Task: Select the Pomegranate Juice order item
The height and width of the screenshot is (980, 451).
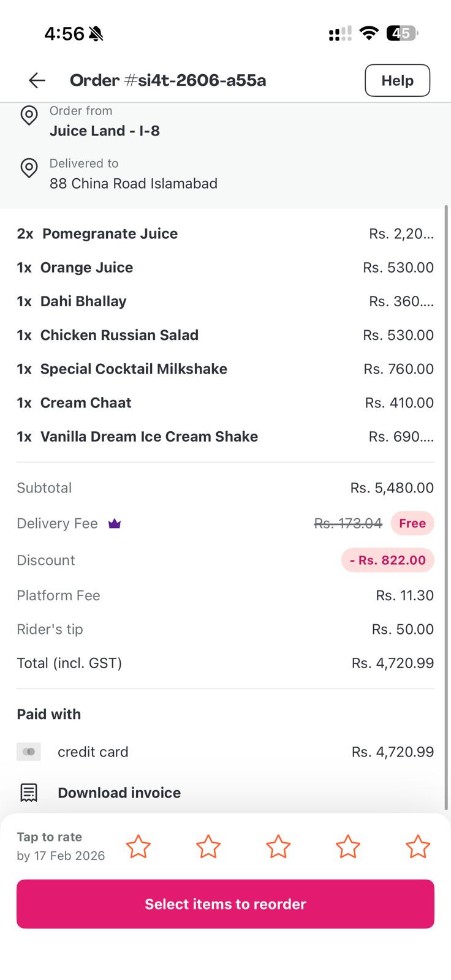Action: point(110,234)
